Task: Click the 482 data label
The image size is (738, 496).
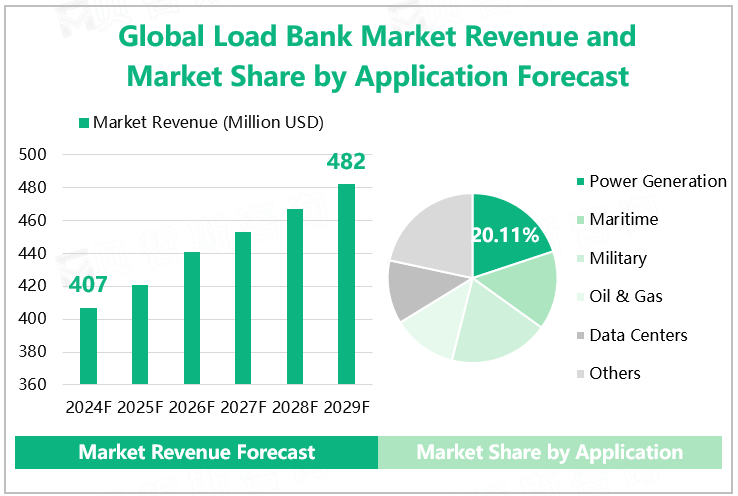Action: 346,162
